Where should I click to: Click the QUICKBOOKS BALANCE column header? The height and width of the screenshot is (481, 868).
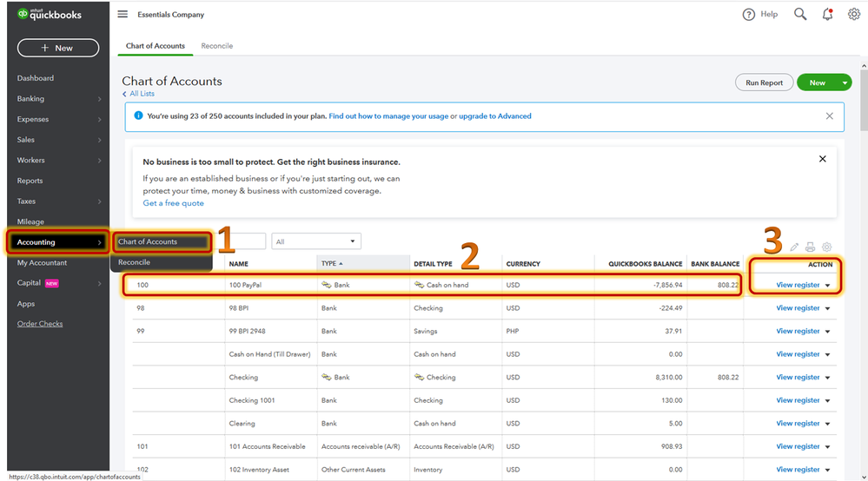click(x=646, y=264)
